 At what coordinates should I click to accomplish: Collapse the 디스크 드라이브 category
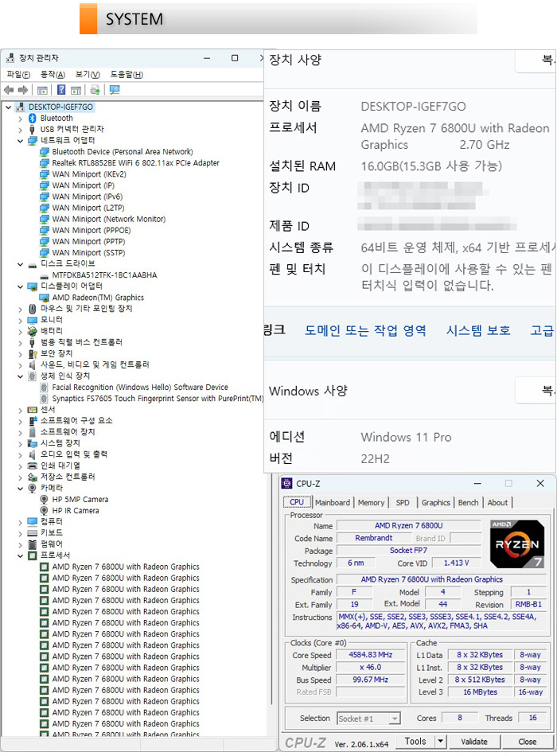(20, 264)
